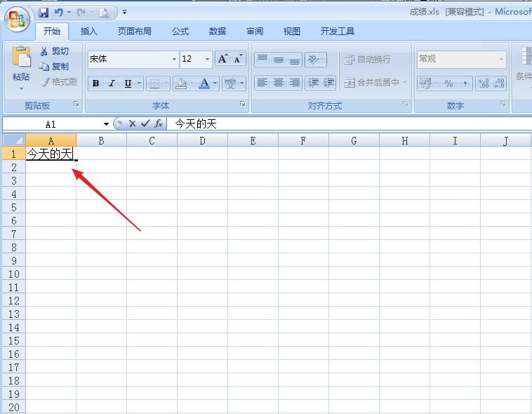Decrease font size with the small A icon
The width and height of the screenshot is (532, 414).
(x=238, y=59)
